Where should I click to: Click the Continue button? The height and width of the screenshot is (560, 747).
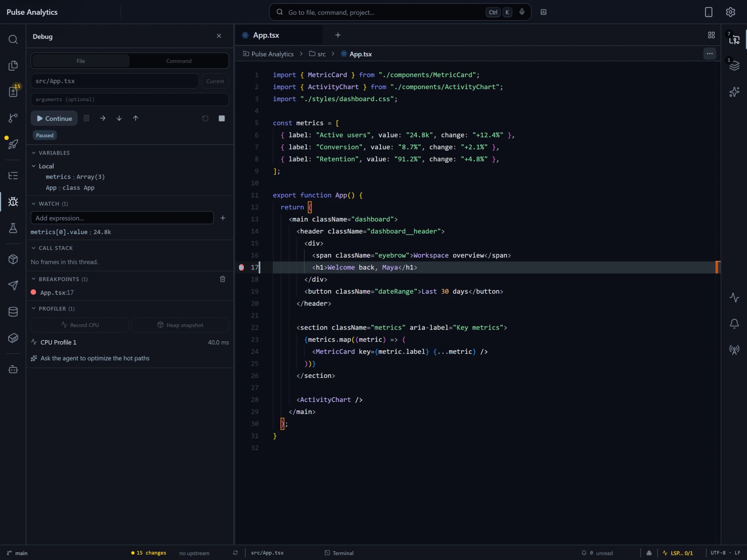(x=54, y=118)
